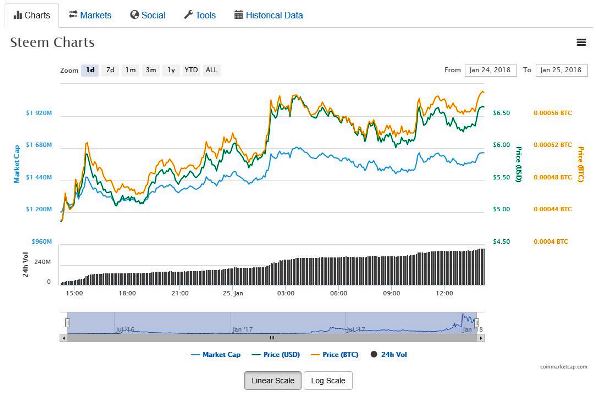Click the 'Steem Charts' heading
Image resolution: width=596 pixels, height=399 pixels.
(52, 42)
